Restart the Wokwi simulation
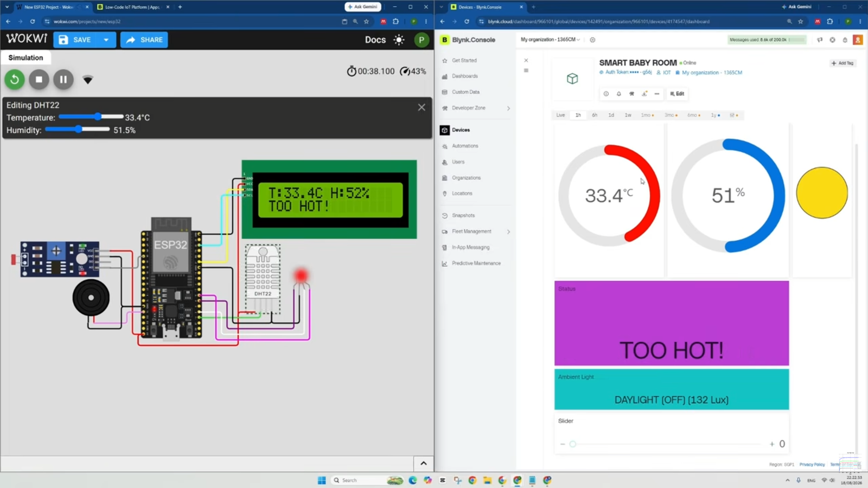The height and width of the screenshot is (488, 868). point(15,80)
